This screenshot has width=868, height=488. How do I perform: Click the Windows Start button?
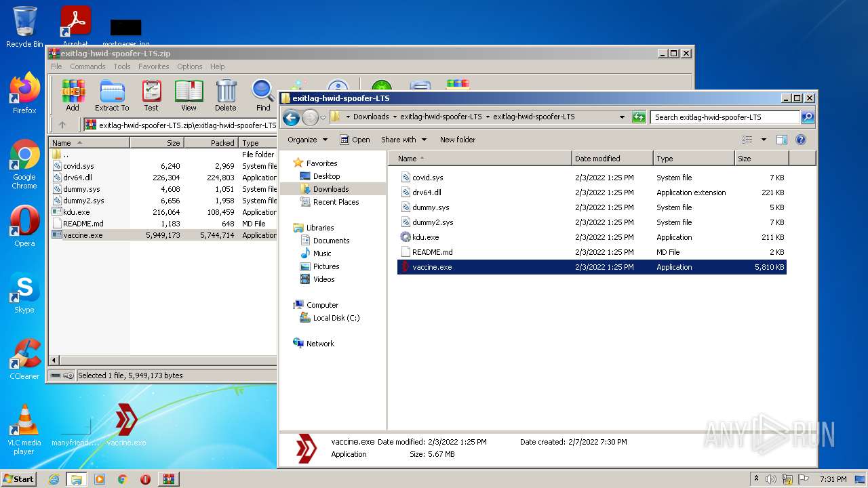[19, 479]
